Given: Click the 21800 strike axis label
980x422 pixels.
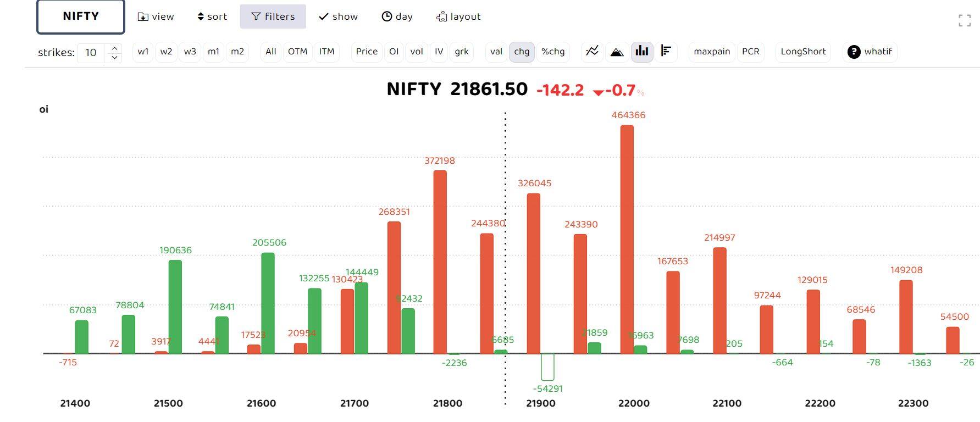Looking at the screenshot, I should 447,403.
